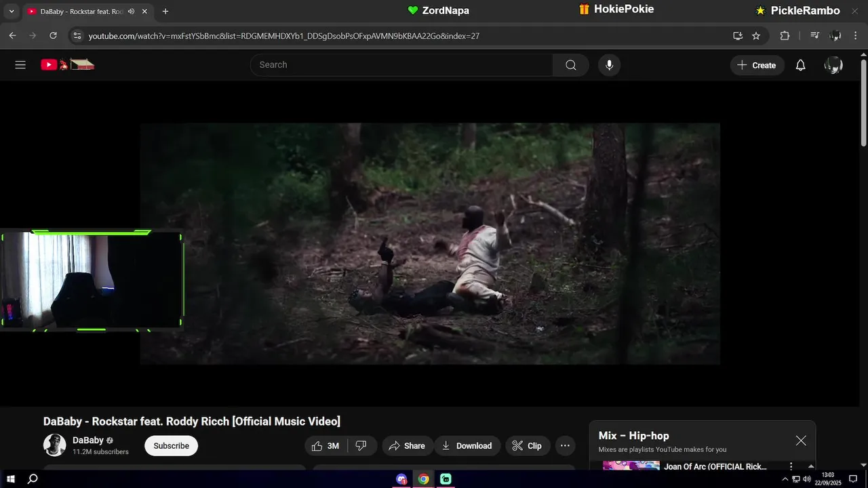This screenshot has width=868, height=488.
Task: Reload the current YouTube page
Action: (52, 36)
